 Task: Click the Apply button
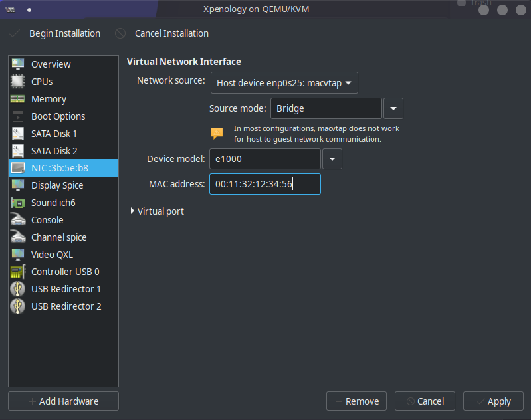tap(493, 401)
